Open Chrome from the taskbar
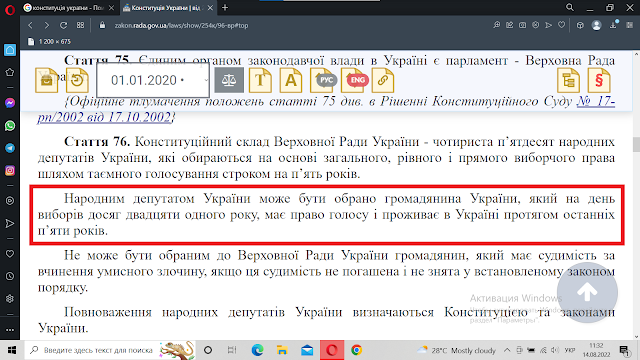The height and width of the screenshot is (360, 640). [x=356, y=350]
